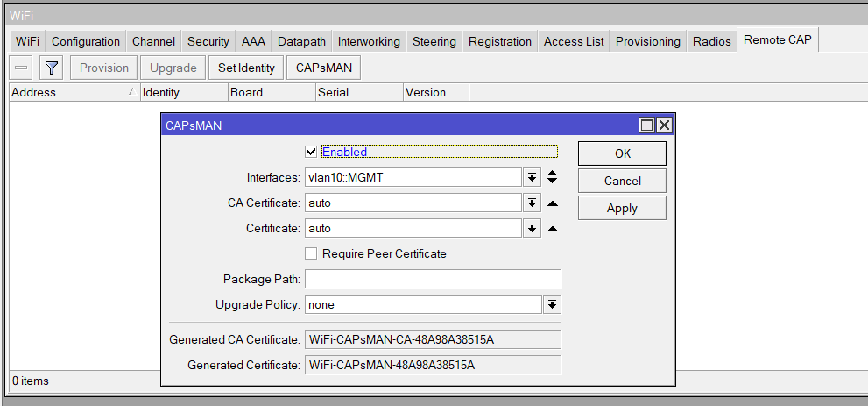This screenshot has height=406, width=868.
Task: Click the remove (minus) toolbar icon
Action: tap(20, 68)
